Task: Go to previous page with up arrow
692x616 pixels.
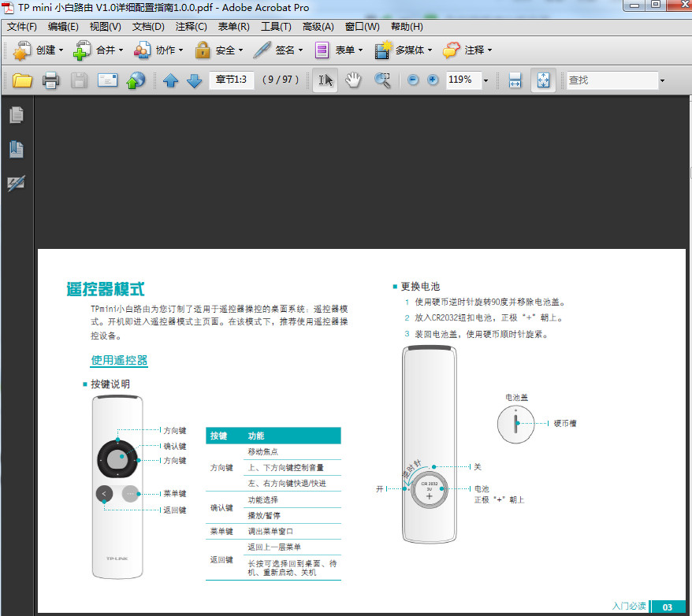Action: pos(170,80)
